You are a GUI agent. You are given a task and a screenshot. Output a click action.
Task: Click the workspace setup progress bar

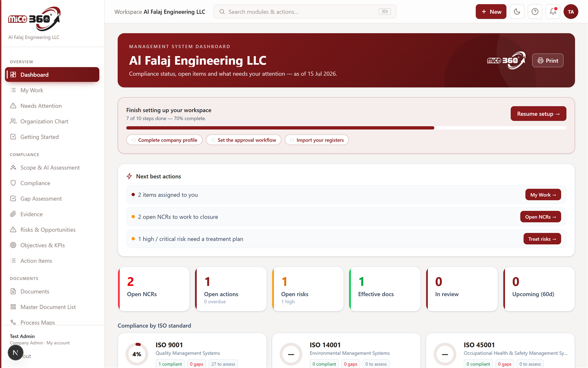[x=346, y=128]
